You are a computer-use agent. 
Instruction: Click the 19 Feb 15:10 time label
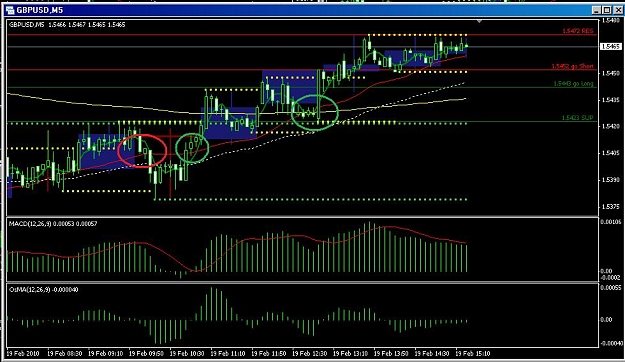[473, 353]
